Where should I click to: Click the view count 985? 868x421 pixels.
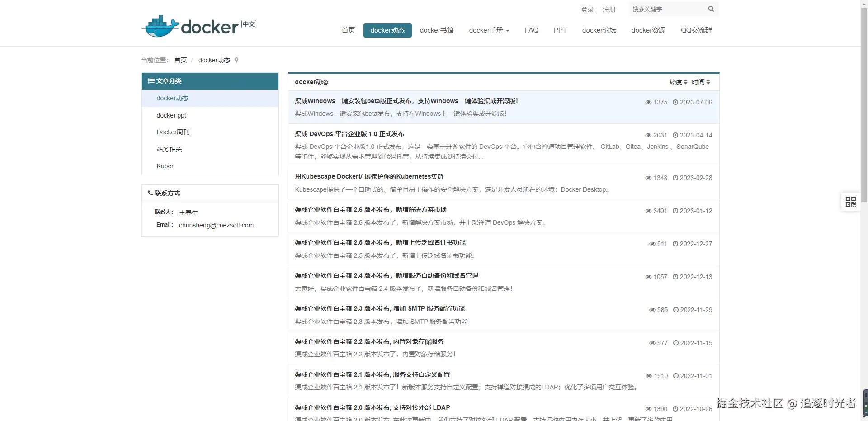(662, 310)
